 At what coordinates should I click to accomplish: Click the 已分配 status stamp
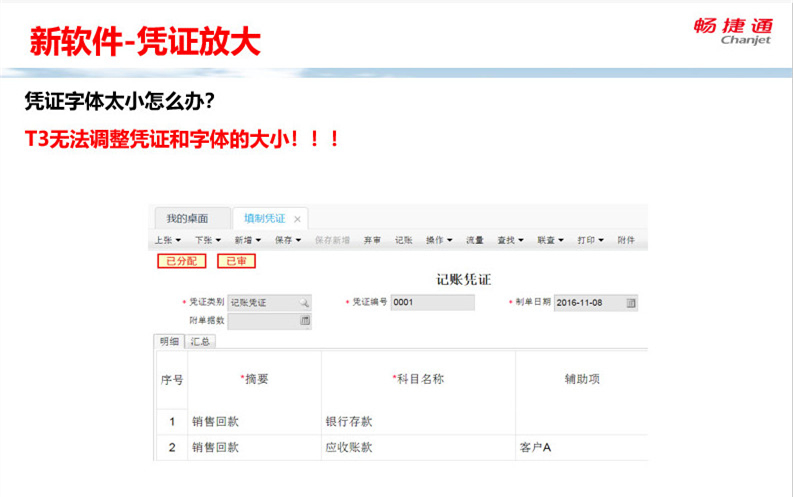pos(182,261)
